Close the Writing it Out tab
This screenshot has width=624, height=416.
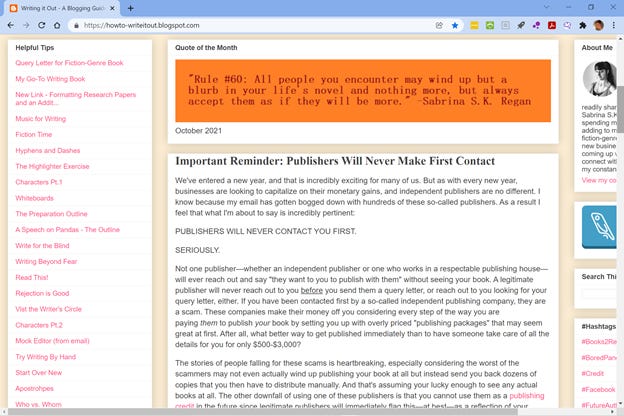[x=112, y=8]
